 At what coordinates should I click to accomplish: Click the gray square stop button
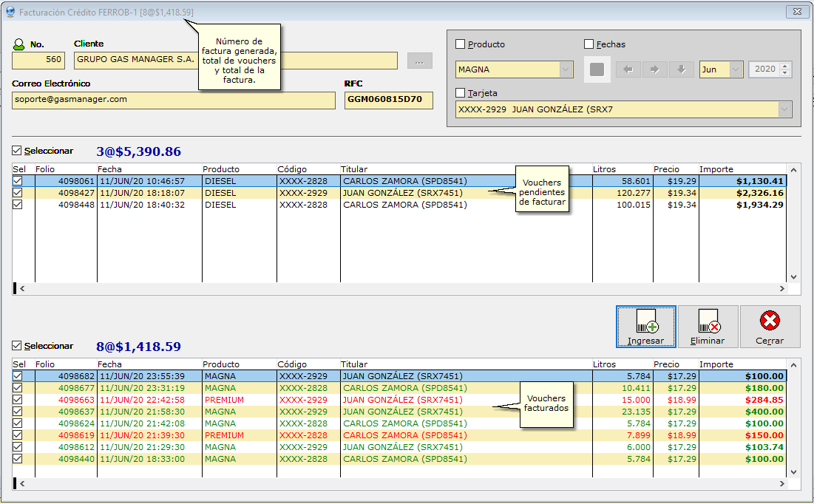(597, 69)
